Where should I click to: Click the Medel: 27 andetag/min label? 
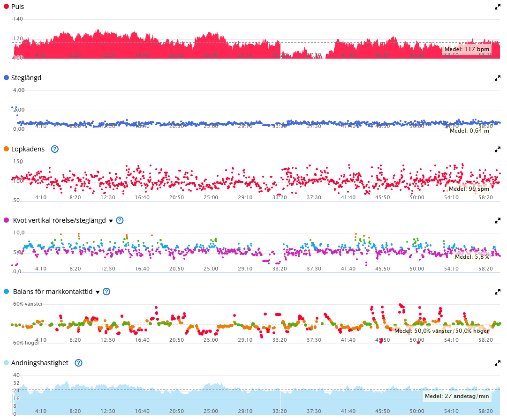click(x=457, y=396)
